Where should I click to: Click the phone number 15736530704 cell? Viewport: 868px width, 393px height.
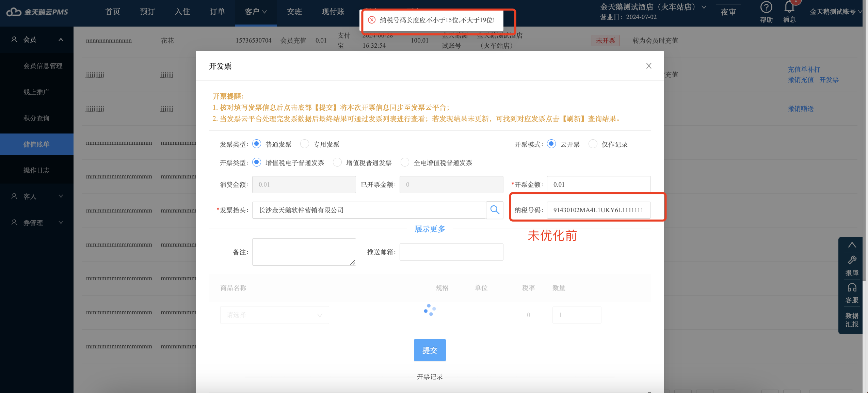pos(254,41)
